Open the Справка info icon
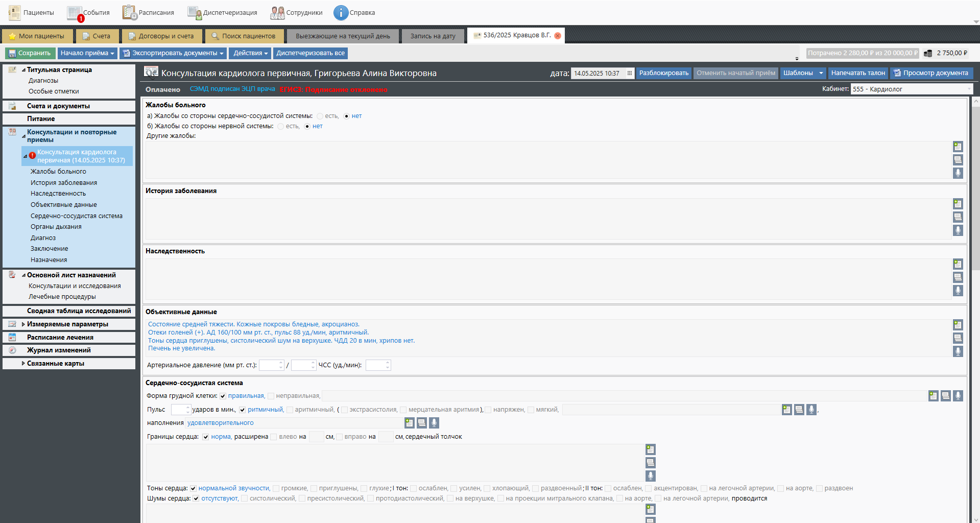 pos(341,13)
